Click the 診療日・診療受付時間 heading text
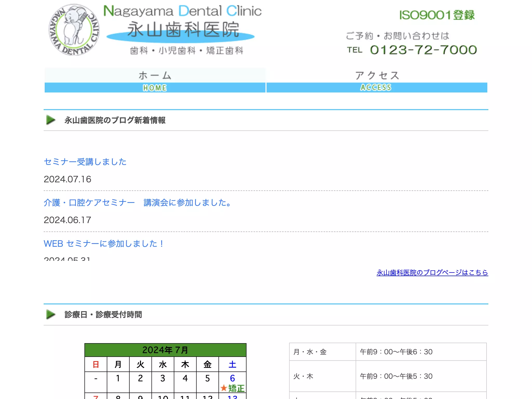The height and width of the screenshot is (399, 532). [103, 315]
